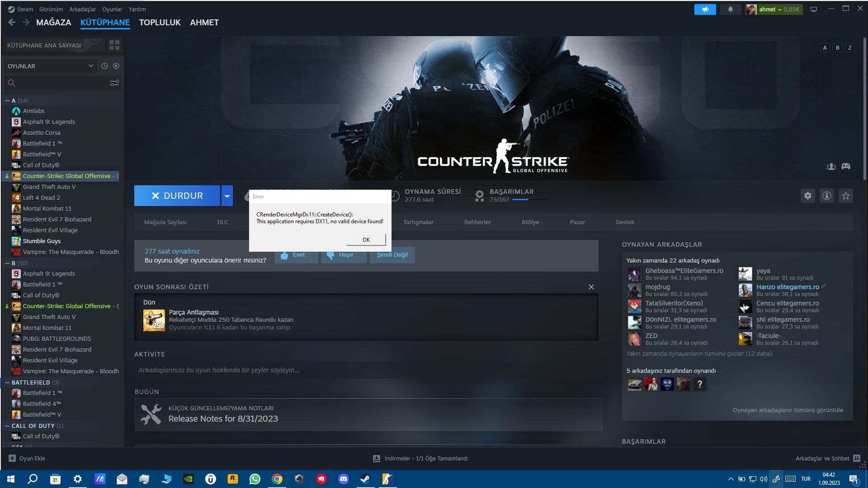Open the advanced filter settings icon
This screenshot has width=868, height=488.
114,83
